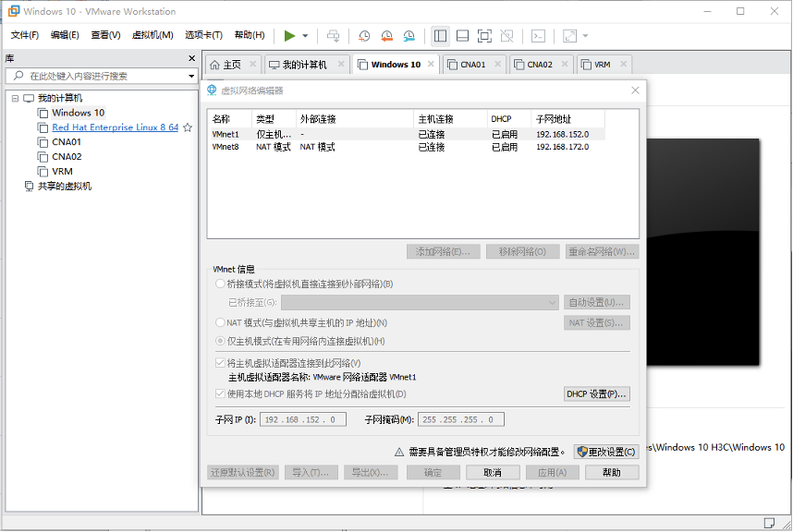Enter full screen mode
Viewport: 793px width, 532px height.
pos(484,36)
